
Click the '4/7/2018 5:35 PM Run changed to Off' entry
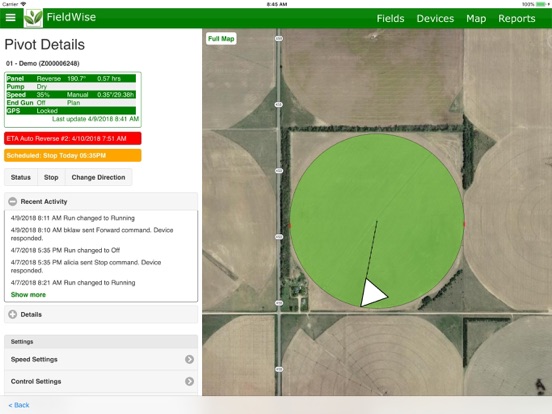coord(65,250)
